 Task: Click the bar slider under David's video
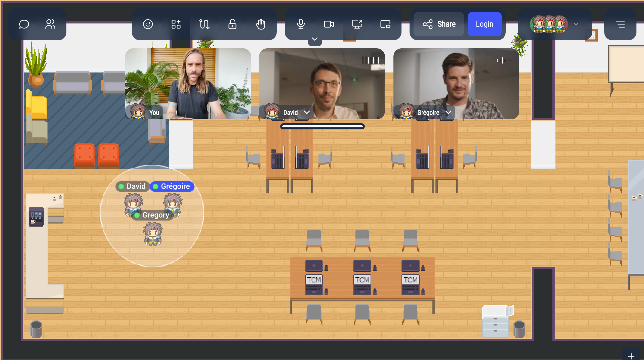[322, 127]
